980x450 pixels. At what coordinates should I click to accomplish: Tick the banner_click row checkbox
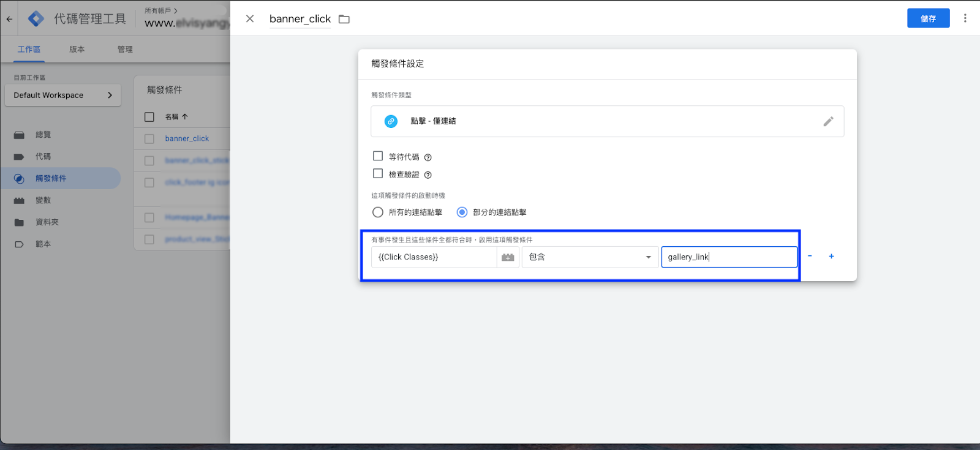(x=149, y=139)
